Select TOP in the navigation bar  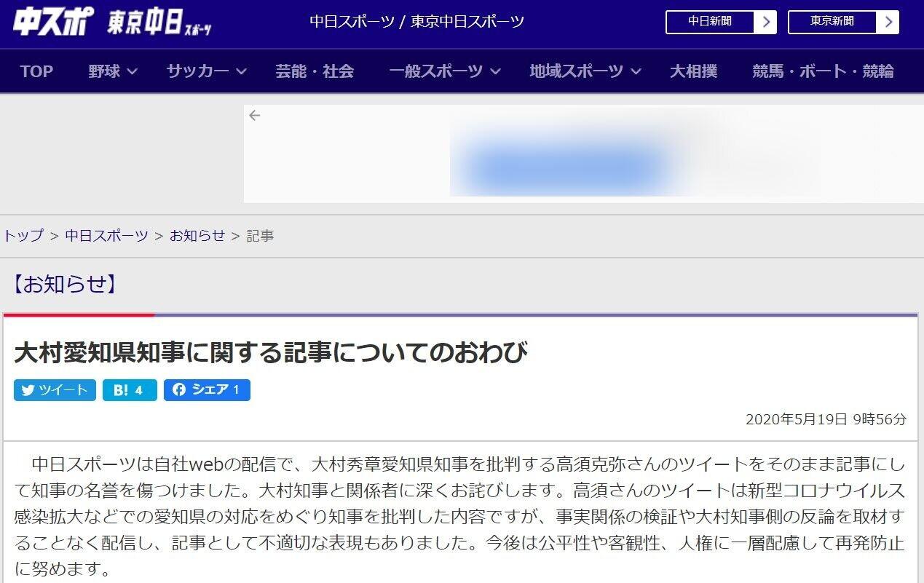coord(36,71)
